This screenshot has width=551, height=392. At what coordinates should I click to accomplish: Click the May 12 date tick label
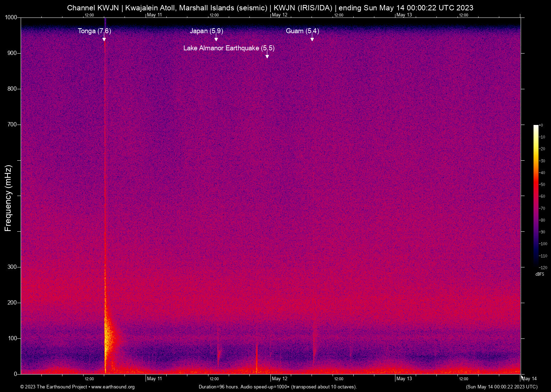click(279, 378)
